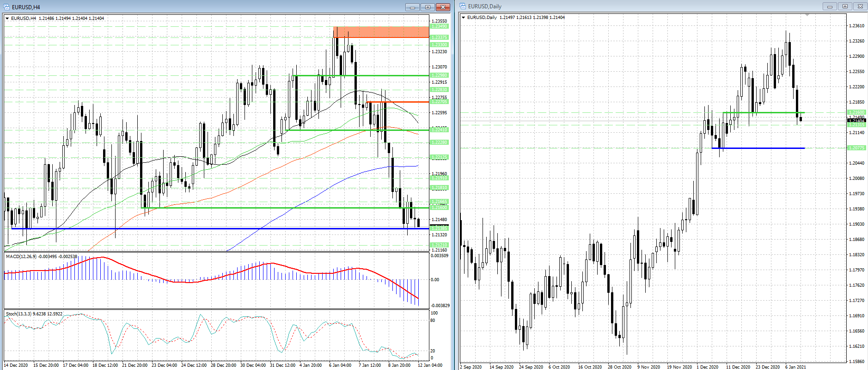Click the 6 Jan 04:00 time label on H4
The width and height of the screenshot is (868, 370).
pyautogui.click(x=340, y=365)
